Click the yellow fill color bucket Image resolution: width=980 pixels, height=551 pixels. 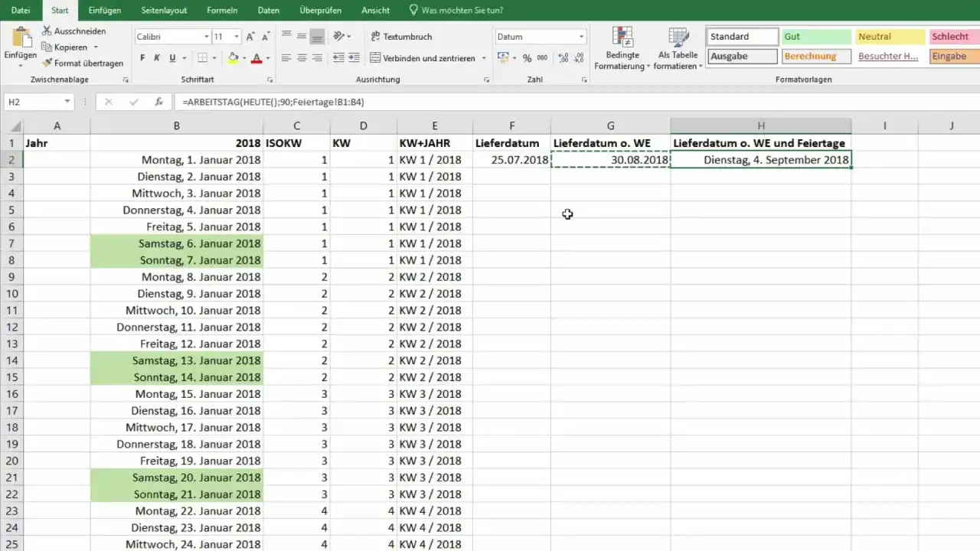click(x=234, y=58)
